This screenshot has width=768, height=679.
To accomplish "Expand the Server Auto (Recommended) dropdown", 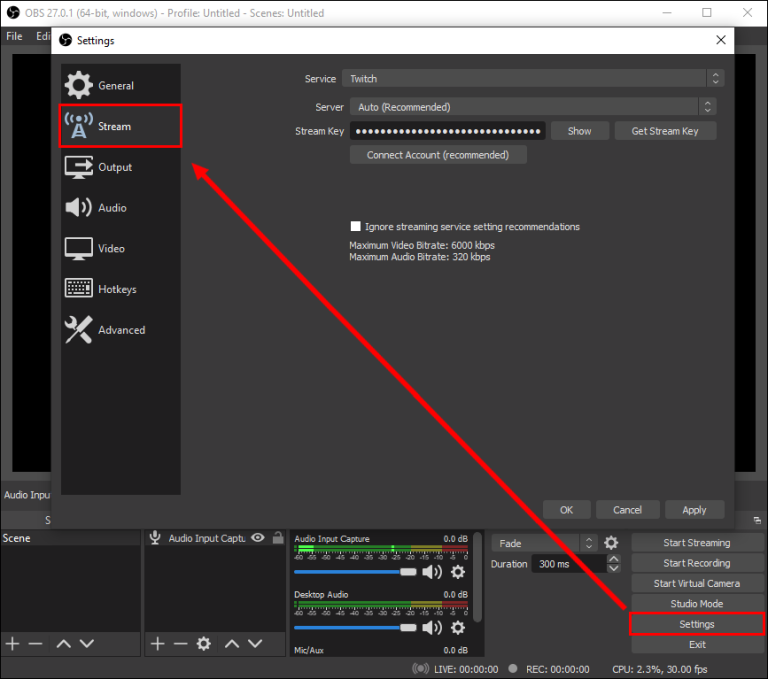I will pos(533,107).
